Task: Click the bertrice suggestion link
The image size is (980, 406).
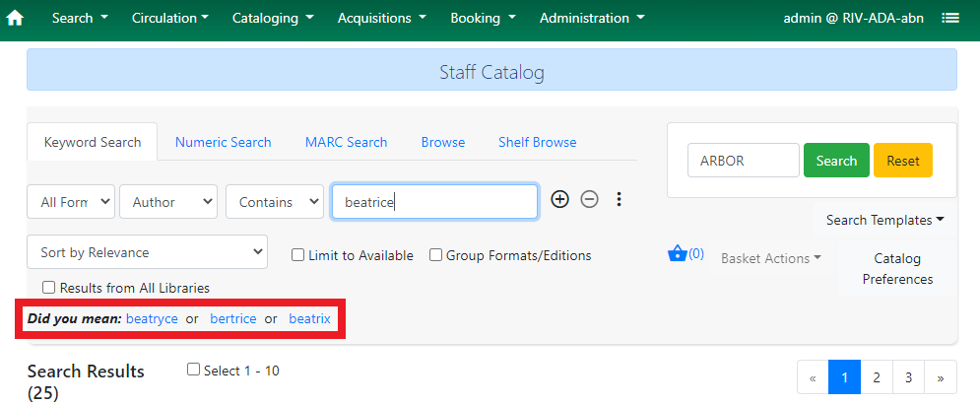Action: (x=233, y=318)
